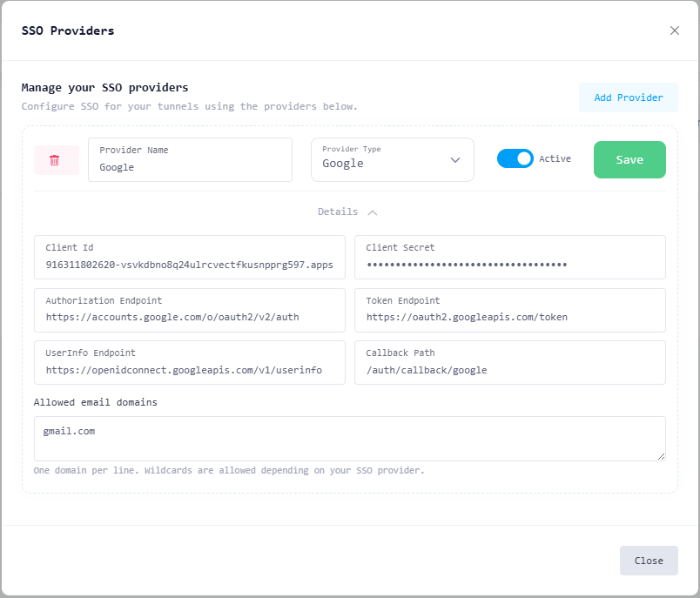Edit the Callback Path field
Screen dimensions: 700x598
(509, 370)
